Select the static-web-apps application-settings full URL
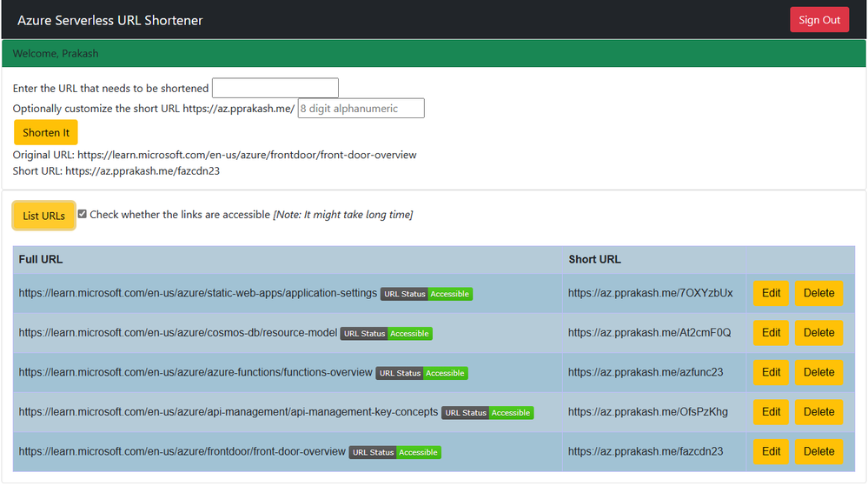 (x=197, y=293)
